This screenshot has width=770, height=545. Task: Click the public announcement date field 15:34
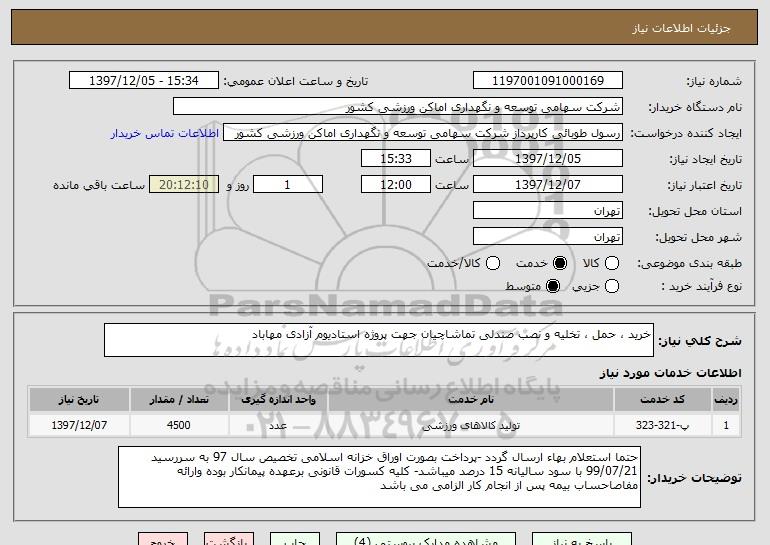(x=144, y=81)
